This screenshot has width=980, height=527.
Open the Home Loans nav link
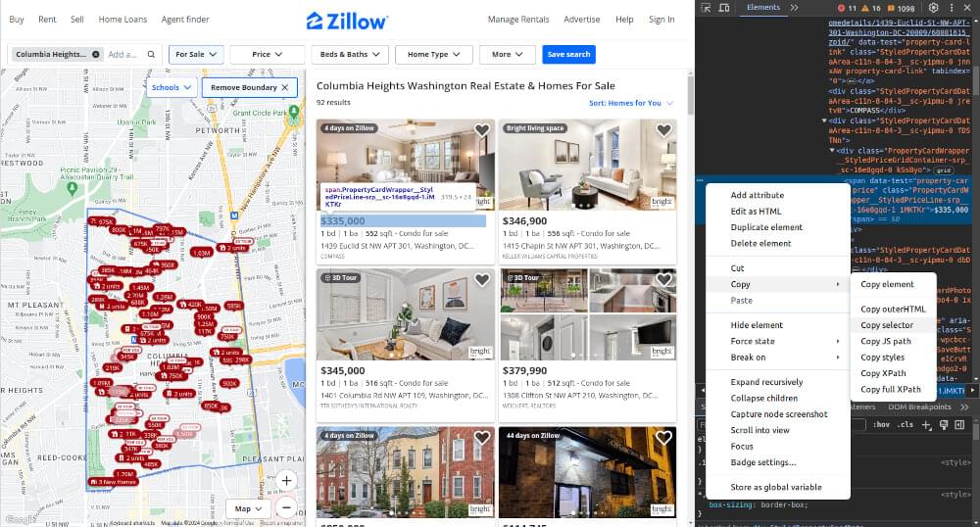click(122, 20)
